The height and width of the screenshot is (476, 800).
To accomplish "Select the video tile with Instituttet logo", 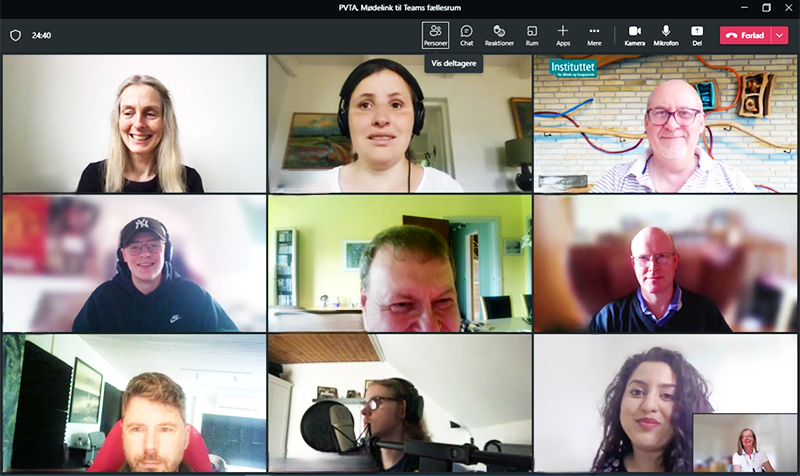I will click(665, 123).
